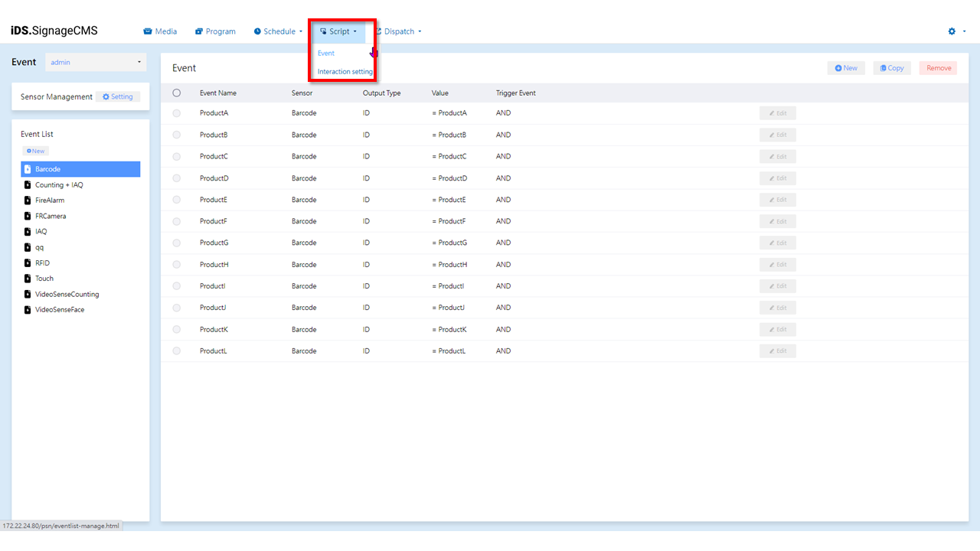Click the Media icon in navbar
Viewport: 980px width, 551px height.
pos(148,31)
